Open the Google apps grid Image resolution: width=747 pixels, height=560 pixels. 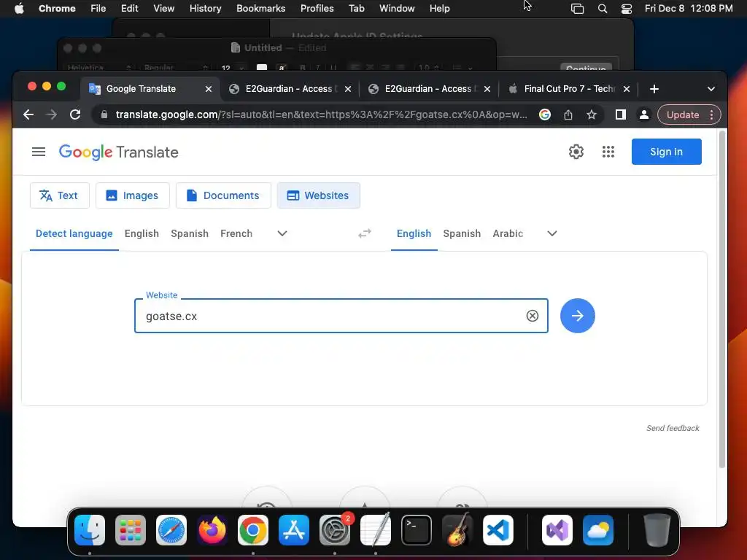(608, 152)
